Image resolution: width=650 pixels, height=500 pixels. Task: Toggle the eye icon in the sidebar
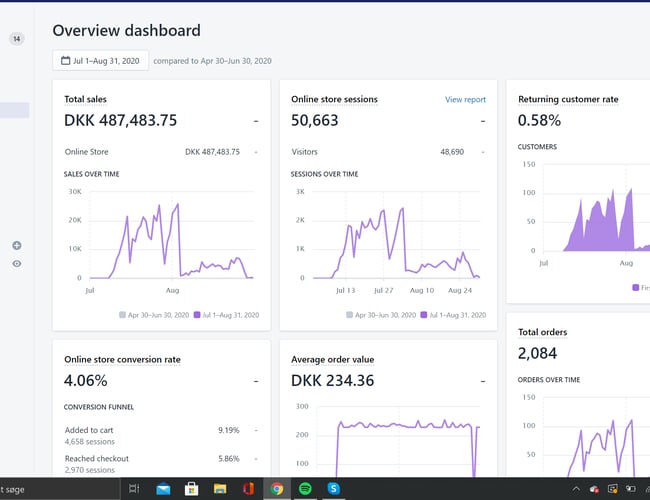click(x=17, y=264)
